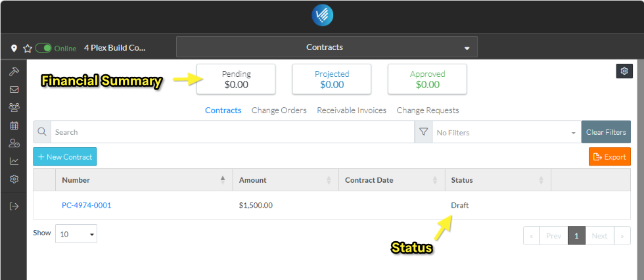The image size is (644, 280).
Task: Expand the Contracts module dropdown
Action: click(327, 47)
